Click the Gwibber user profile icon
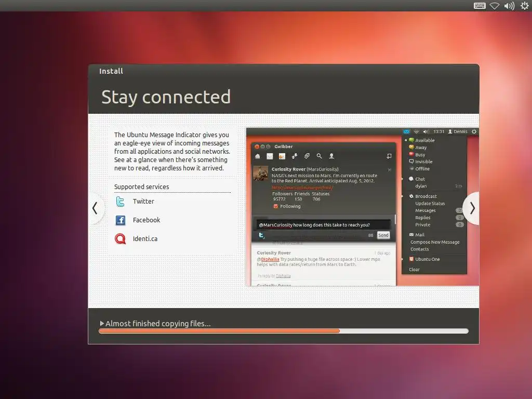The height and width of the screenshot is (399, 532). (331, 156)
